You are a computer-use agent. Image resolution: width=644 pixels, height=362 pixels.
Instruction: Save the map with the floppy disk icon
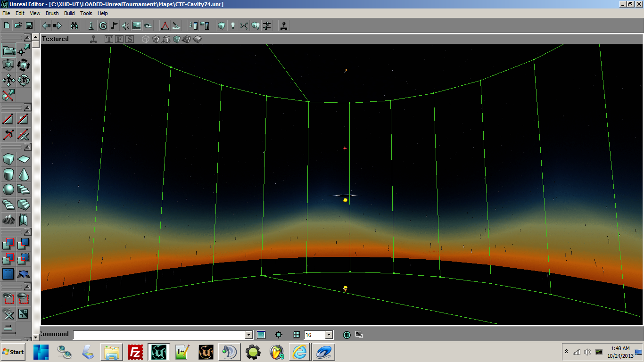click(29, 25)
